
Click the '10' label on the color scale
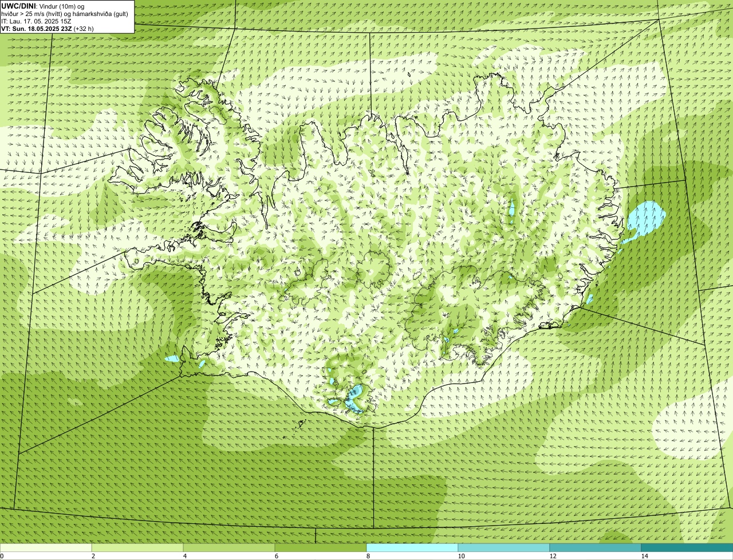coord(460,556)
